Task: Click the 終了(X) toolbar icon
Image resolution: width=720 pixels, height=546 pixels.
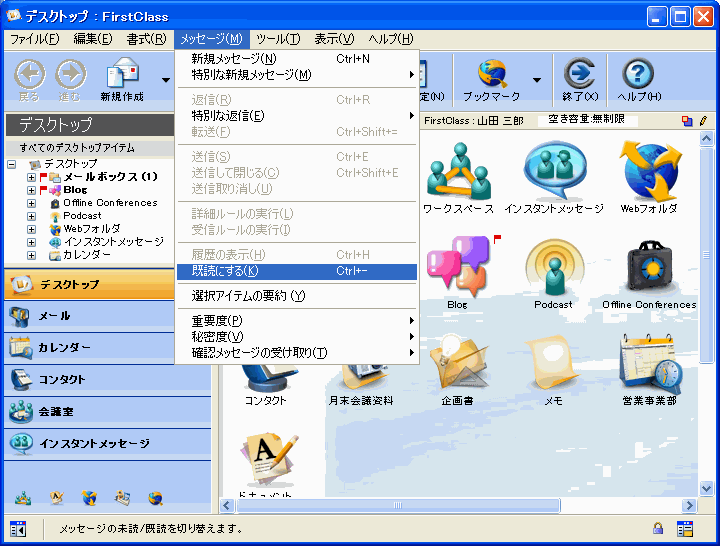Action: pos(579,76)
